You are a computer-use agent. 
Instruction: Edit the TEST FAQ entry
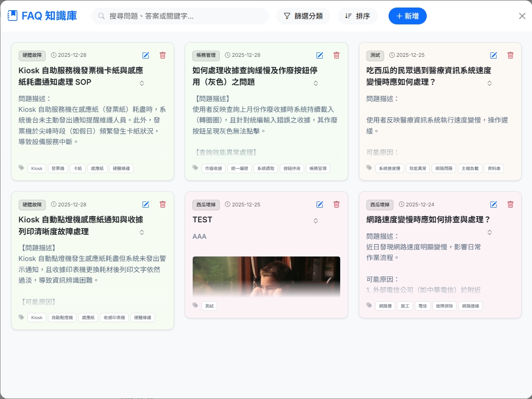[320, 204]
